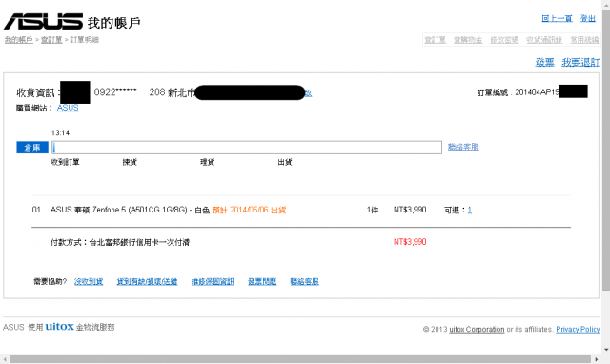
Task: Click the order progress bar
Action: [247, 148]
